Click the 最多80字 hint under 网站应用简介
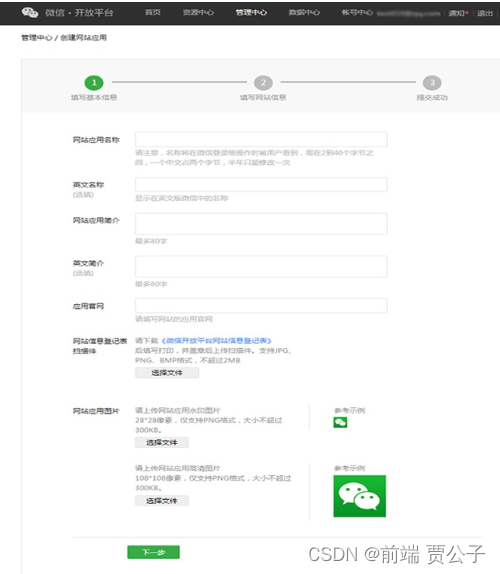Viewport: 500px width, 574px height. tap(151, 241)
